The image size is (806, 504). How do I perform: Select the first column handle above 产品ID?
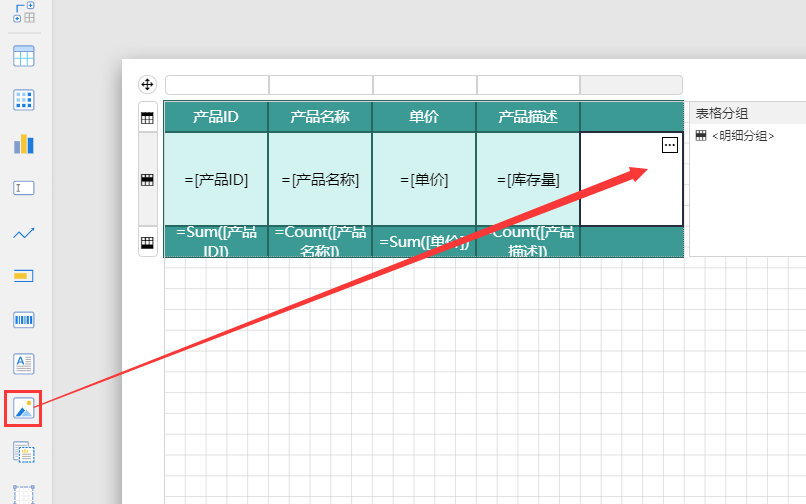(217, 85)
